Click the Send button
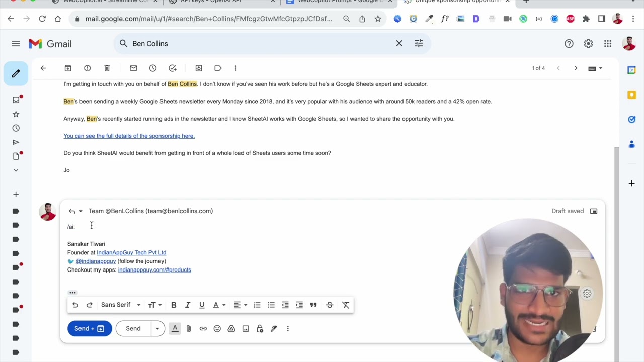 [133, 329]
